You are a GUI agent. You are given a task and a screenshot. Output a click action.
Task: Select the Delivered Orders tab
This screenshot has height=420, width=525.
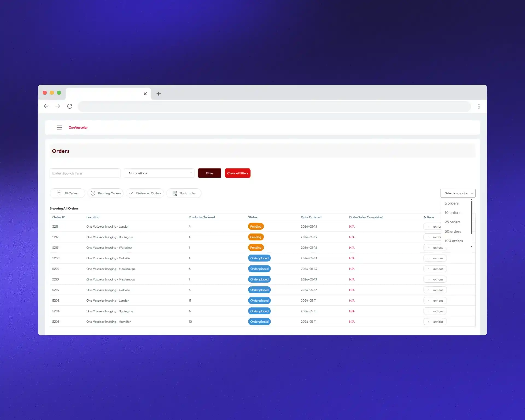(145, 193)
